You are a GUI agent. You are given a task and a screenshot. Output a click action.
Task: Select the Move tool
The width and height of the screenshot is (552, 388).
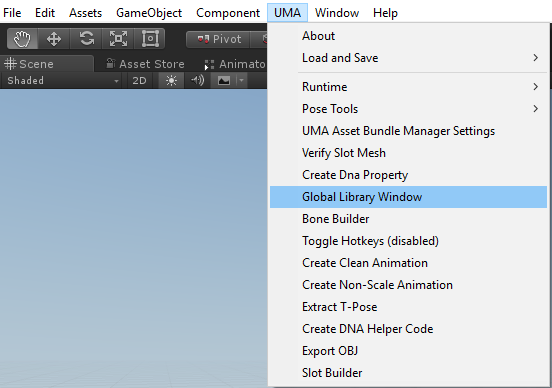point(54,39)
